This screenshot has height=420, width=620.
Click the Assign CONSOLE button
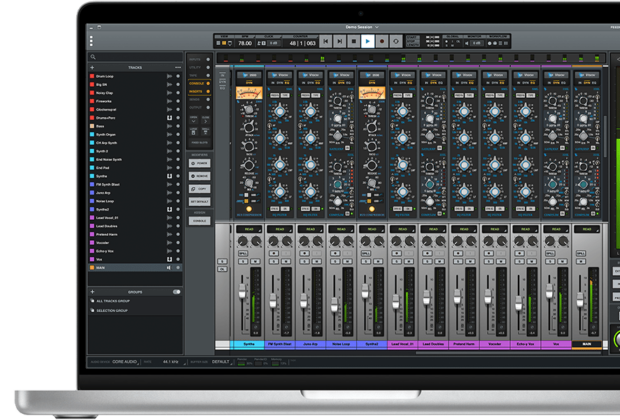(200, 221)
